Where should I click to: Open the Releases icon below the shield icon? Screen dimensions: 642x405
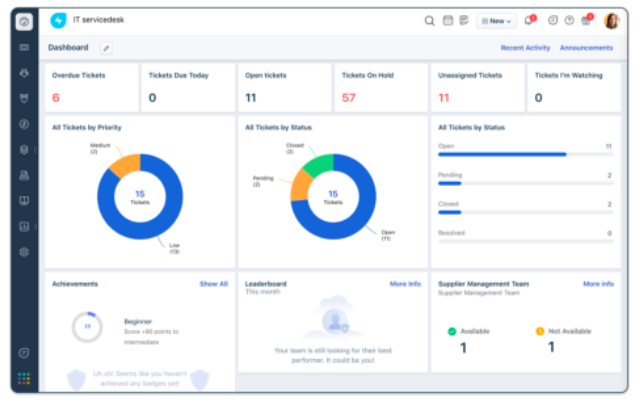pyautogui.click(x=24, y=124)
